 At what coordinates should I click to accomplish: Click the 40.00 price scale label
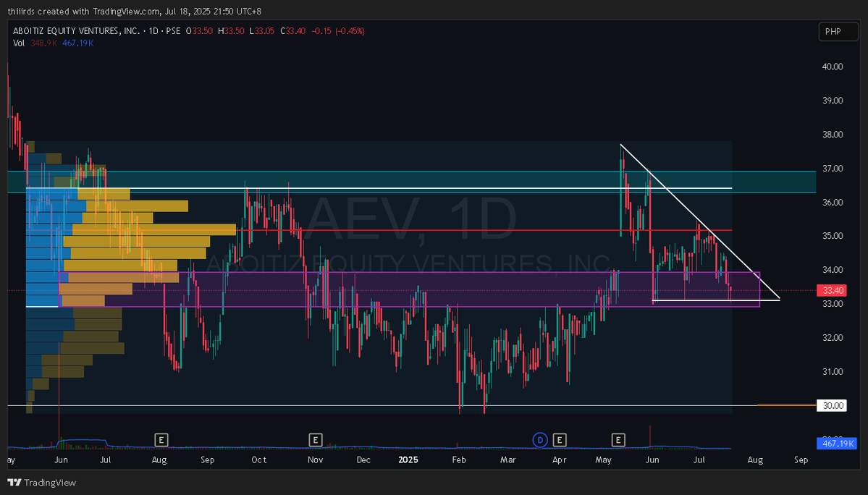tap(833, 67)
